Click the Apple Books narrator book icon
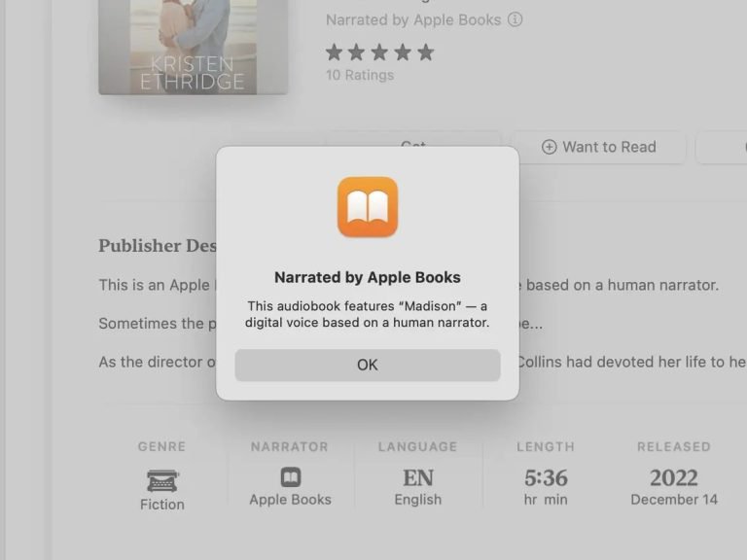The height and width of the screenshot is (560, 747). tap(290, 477)
